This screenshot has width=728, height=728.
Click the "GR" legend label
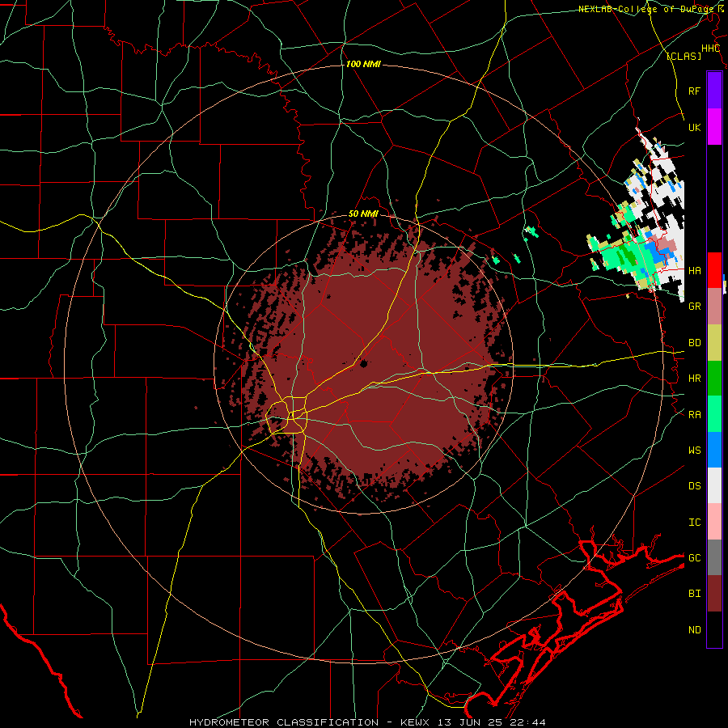tap(695, 307)
